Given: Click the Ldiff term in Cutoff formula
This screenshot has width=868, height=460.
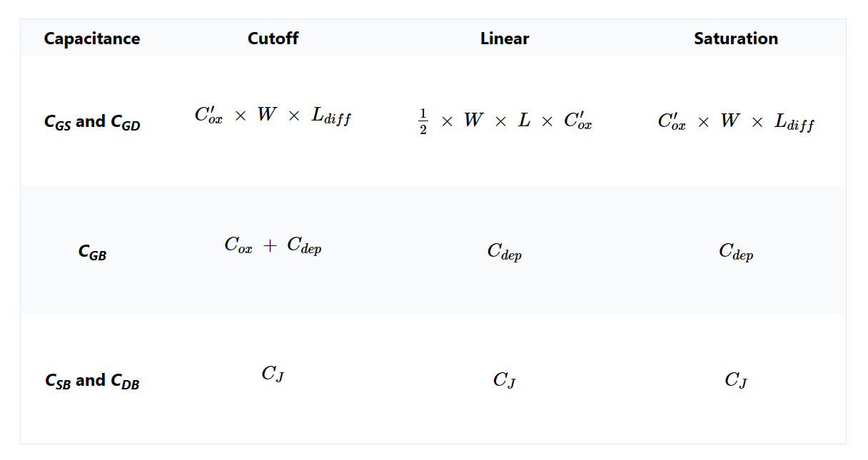Looking at the screenshot, I should point(331,116).
